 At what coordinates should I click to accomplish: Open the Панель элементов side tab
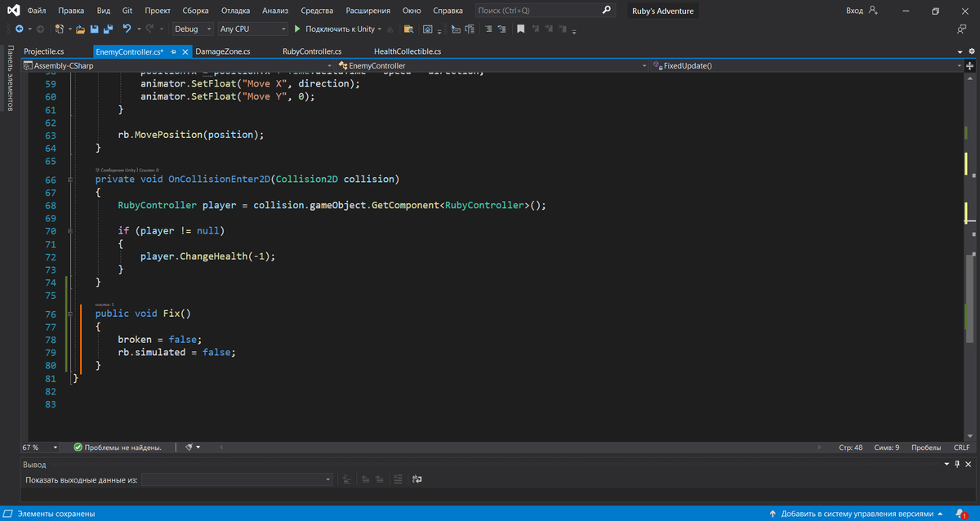[10, 78]
